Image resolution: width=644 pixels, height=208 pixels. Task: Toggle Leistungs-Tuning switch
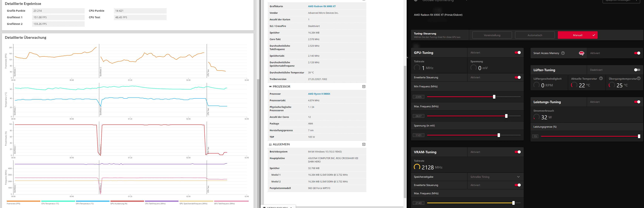[637, 102]
